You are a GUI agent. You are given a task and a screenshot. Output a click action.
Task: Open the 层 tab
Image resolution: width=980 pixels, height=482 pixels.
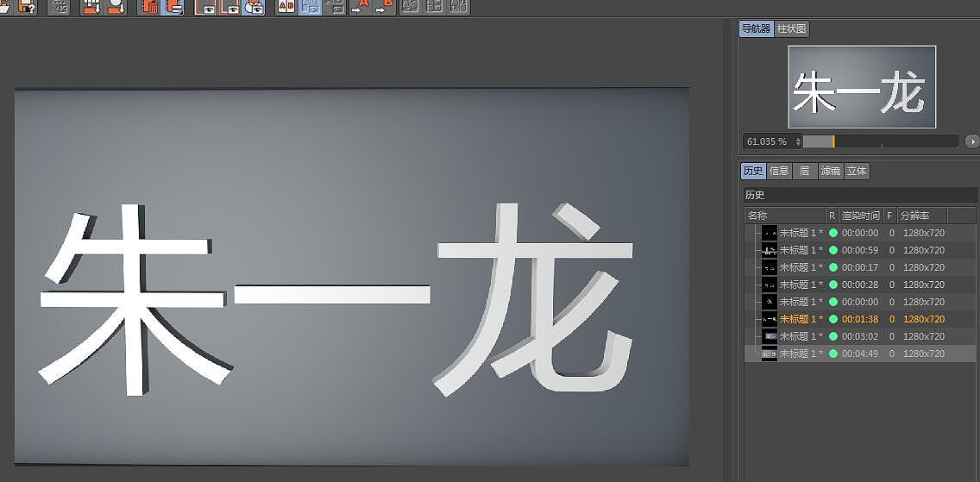pyautogui.click(x=805, y=171)
